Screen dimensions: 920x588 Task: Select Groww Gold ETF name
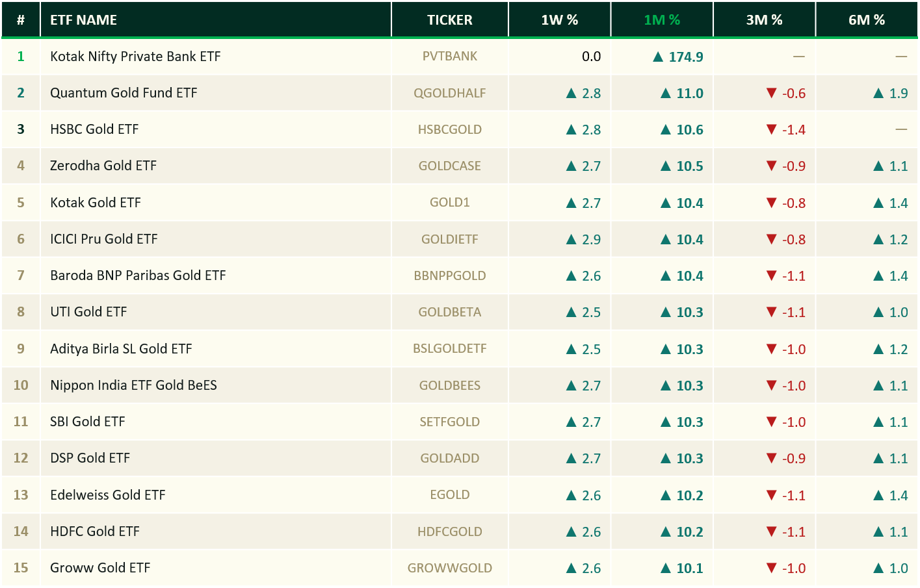pyautogui.click(x=100, y=568)
